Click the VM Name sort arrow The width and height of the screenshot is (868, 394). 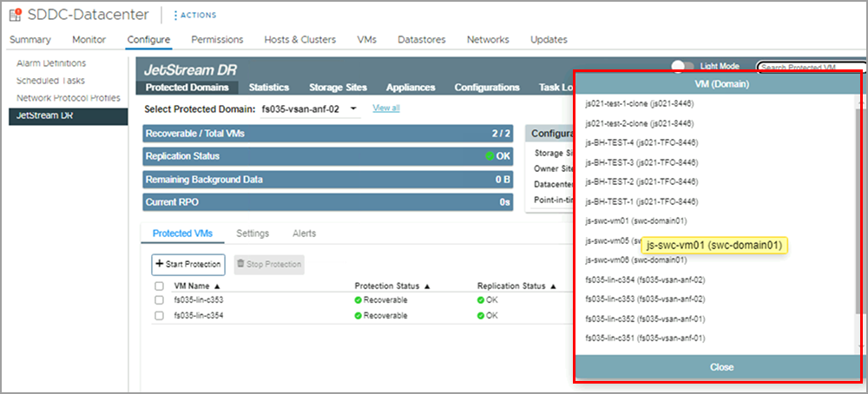[x=216, y=286]
